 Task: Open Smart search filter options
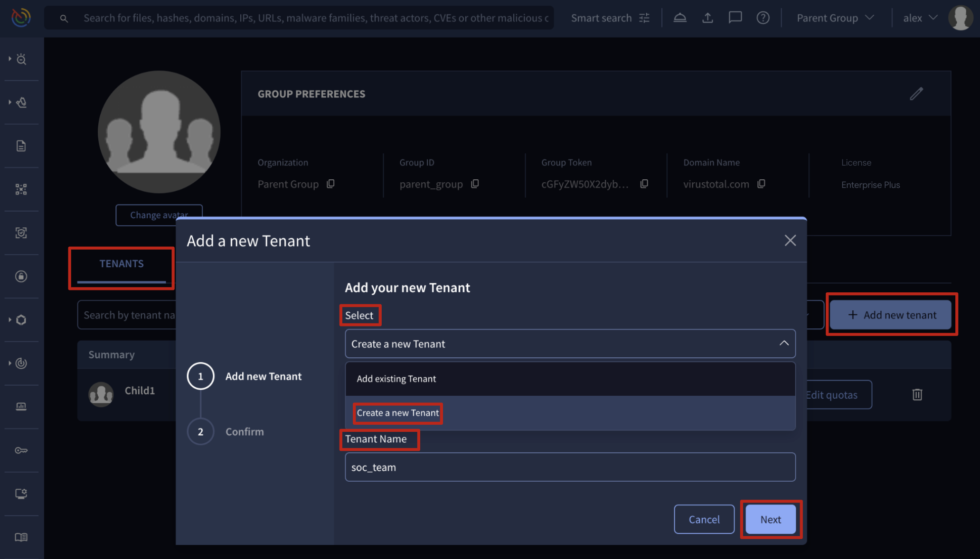(644, 18)
